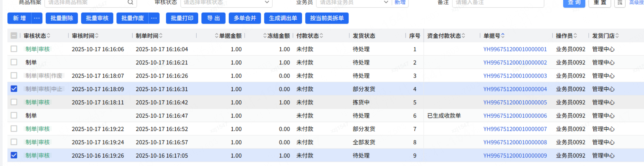Open document YH996751200010000002
The image size is (644, 166).
coord(515,62)
